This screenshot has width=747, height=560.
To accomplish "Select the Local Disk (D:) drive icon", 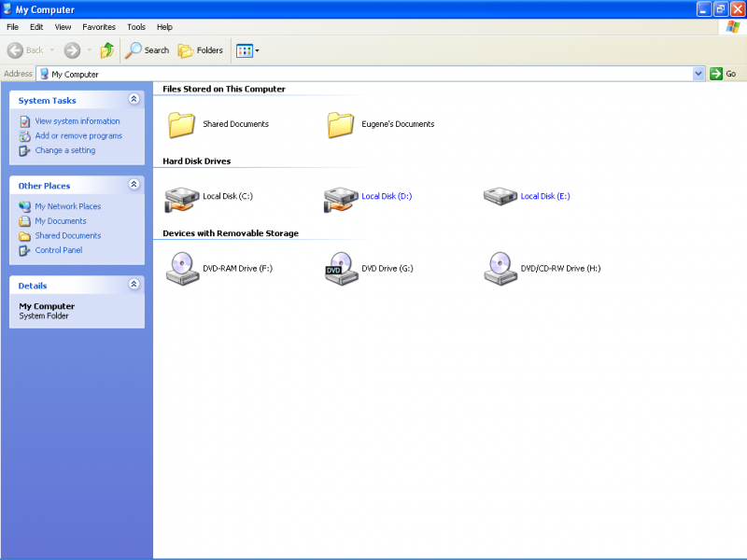I will (341, 200).
